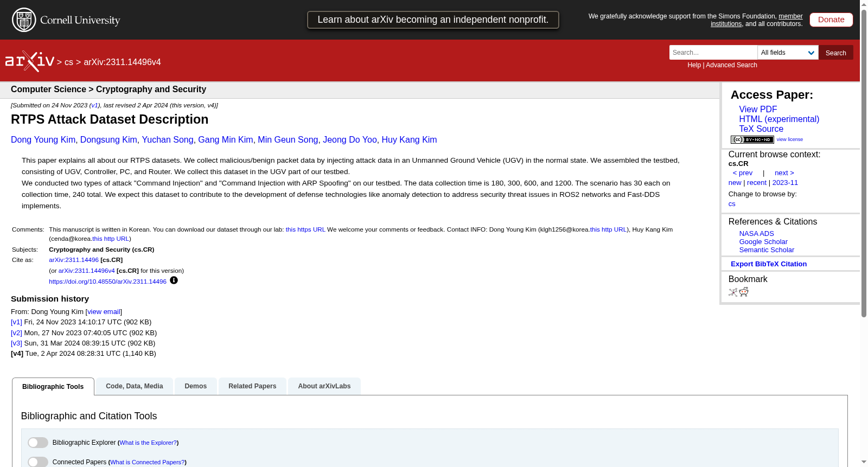This screenshot has width=868, height=467.
Task: Open author Dong Young Kim's link
Action: coord(43,140)
